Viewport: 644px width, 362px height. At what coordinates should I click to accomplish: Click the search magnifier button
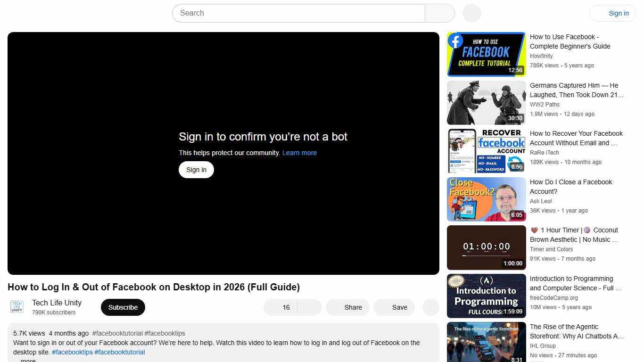coord(439,13)
